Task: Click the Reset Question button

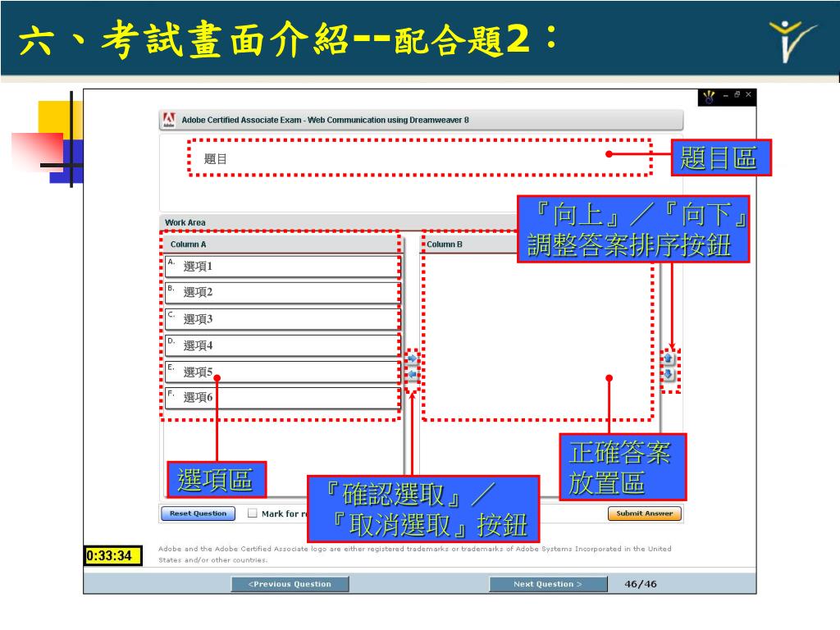Action: pyautogui.click(x=198, y=514)
